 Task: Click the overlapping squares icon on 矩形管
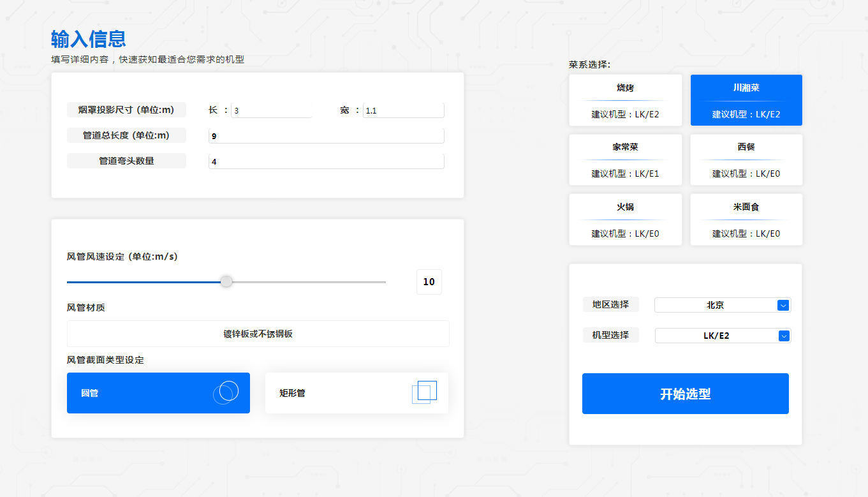pos(424,392)
